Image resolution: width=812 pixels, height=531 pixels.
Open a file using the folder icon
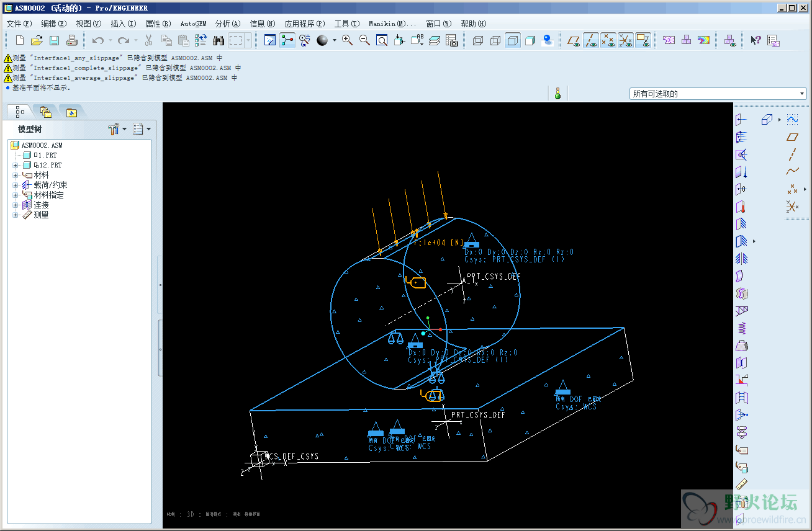click(x=37, y=40)
